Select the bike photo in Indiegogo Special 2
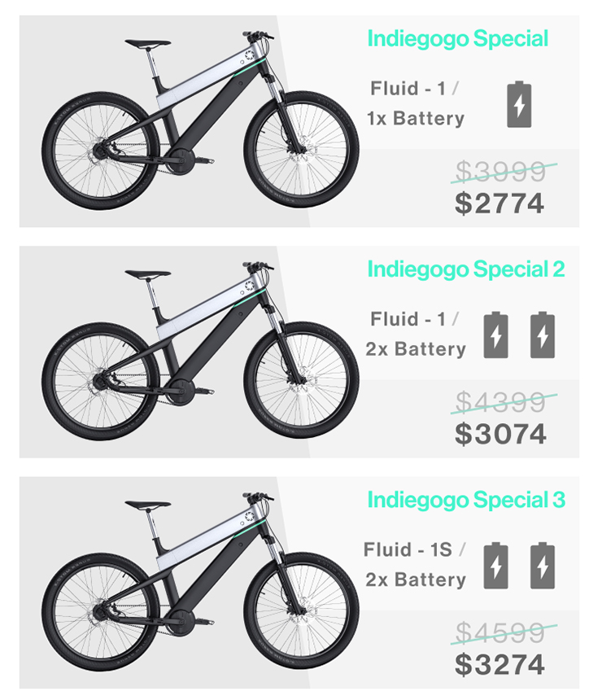 click(x=199, y=351)
